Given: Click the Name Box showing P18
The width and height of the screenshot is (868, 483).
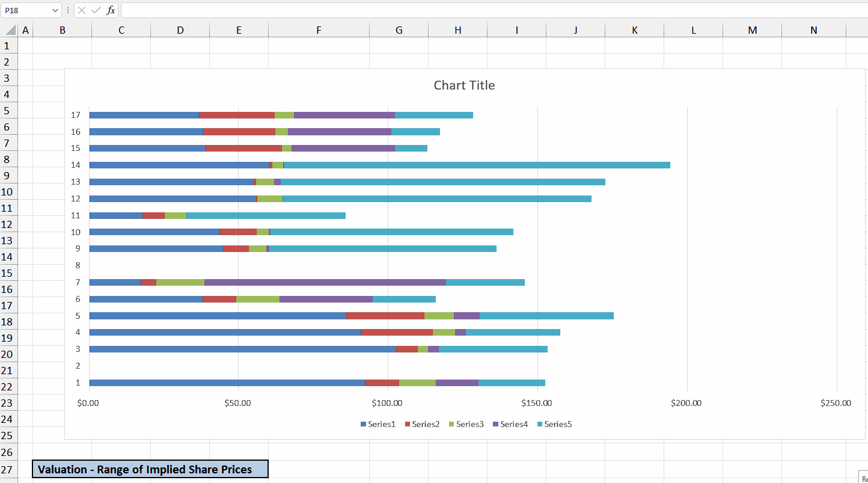Looking at the screenshot, I should coord(27,10).
